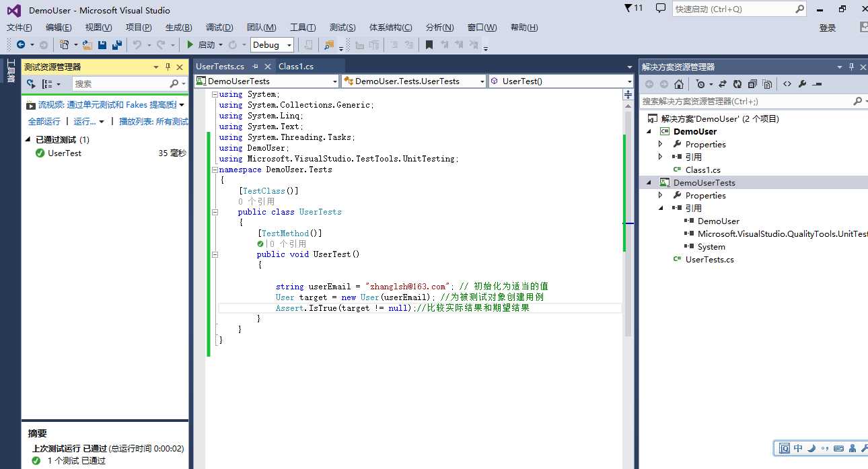Open the 调试(D) menu

click(219, 28)
